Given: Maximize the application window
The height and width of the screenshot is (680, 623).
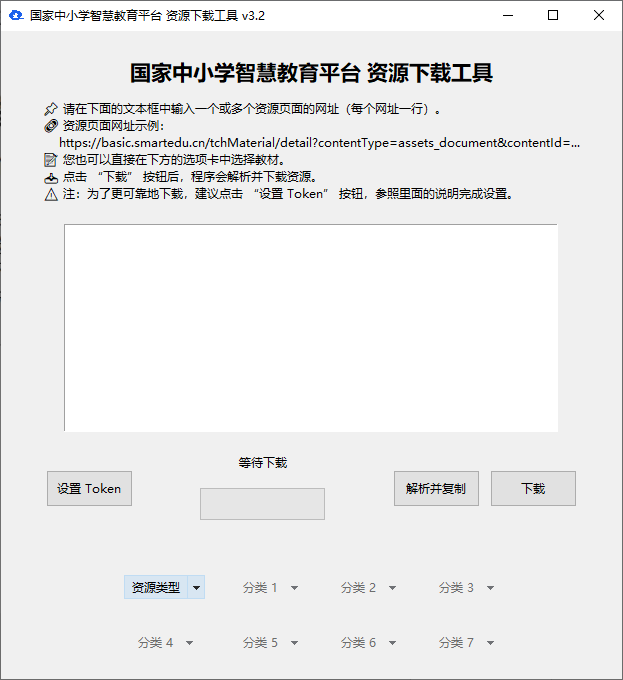Looking at the screenshot, I should (553, 16).
